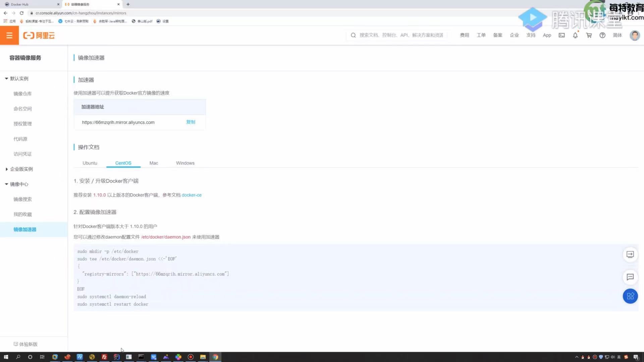
Task: Select 镜像仓库 in the sidebar
Action: point(22,94)
